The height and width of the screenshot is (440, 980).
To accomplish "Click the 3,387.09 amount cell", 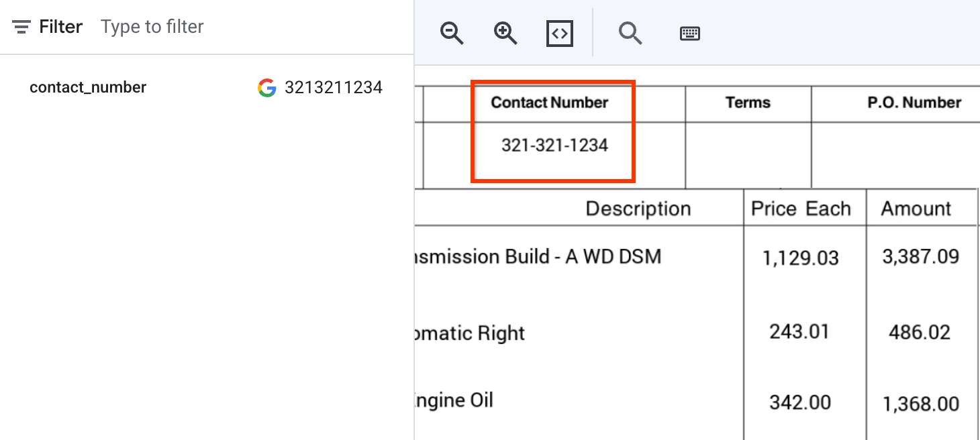I will 920,257.
